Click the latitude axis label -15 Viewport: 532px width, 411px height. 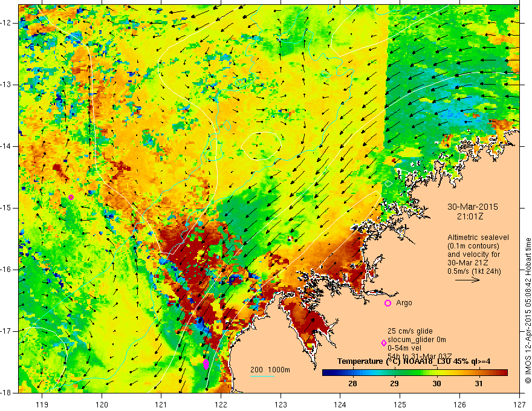7,208
